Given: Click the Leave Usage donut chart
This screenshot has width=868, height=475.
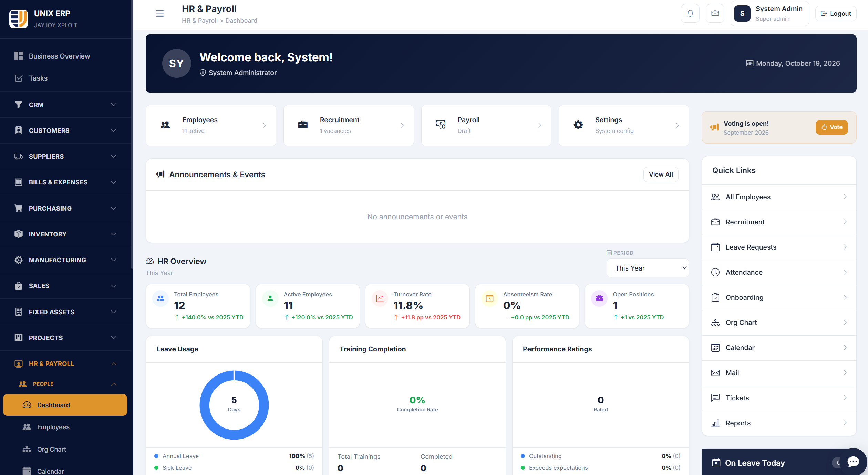Looking at the screenshot, I should pos(234,405).
